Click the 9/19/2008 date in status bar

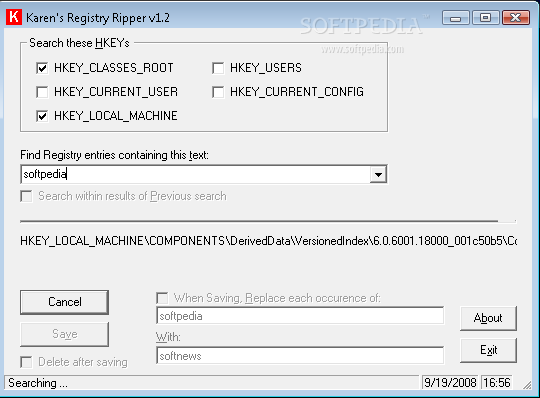[450, 383]
